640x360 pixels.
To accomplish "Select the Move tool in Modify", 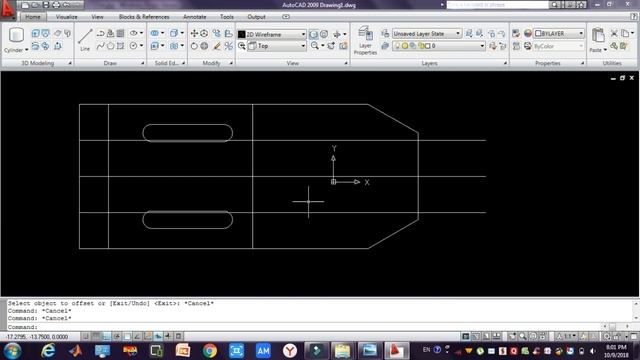I will tap(194, 33).
